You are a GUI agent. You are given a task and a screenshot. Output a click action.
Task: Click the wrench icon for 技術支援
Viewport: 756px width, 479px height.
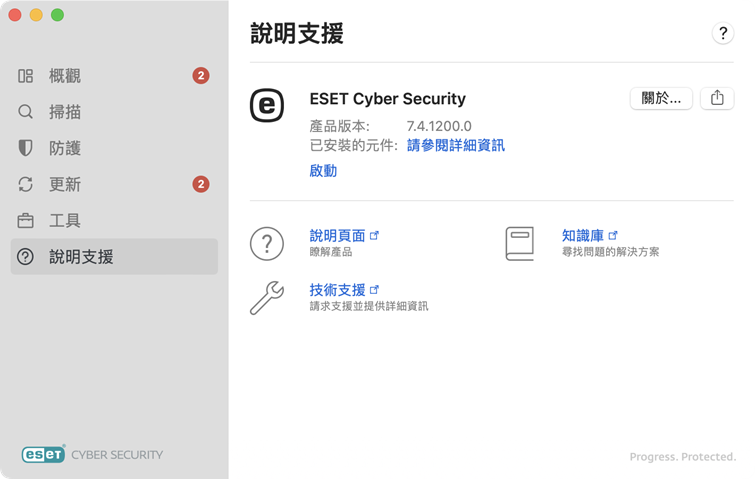click(x=267, y=297)
